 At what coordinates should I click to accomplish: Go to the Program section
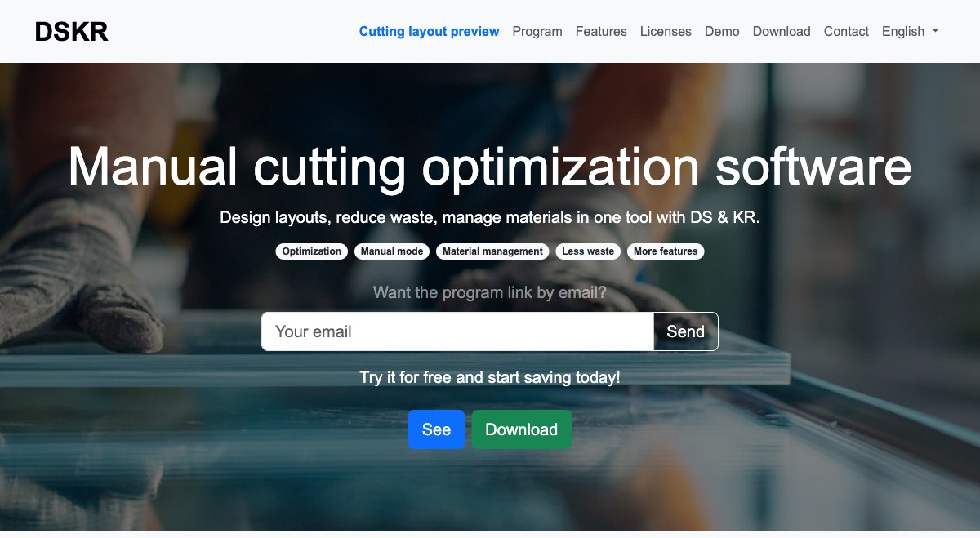[x=537, y=31]
